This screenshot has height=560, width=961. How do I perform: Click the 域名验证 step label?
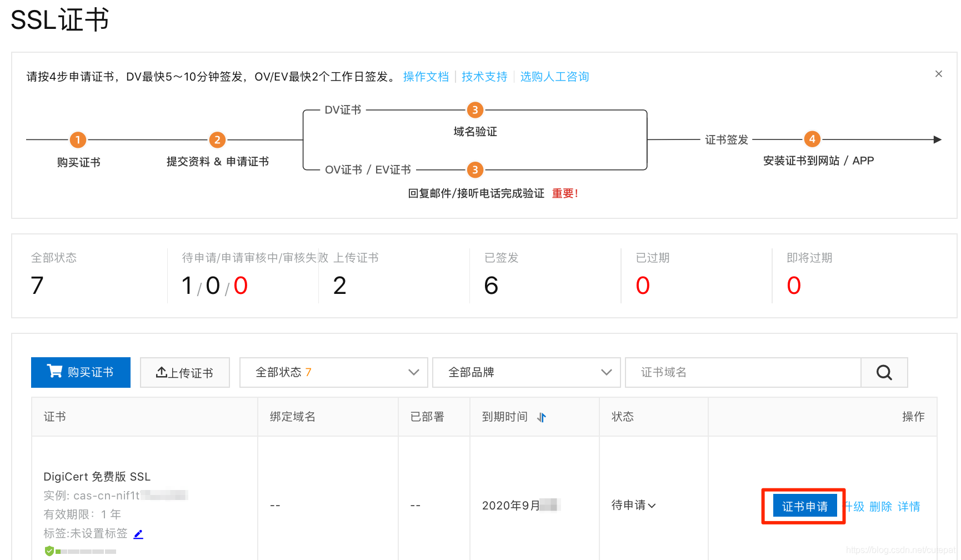tap(475, 132)
